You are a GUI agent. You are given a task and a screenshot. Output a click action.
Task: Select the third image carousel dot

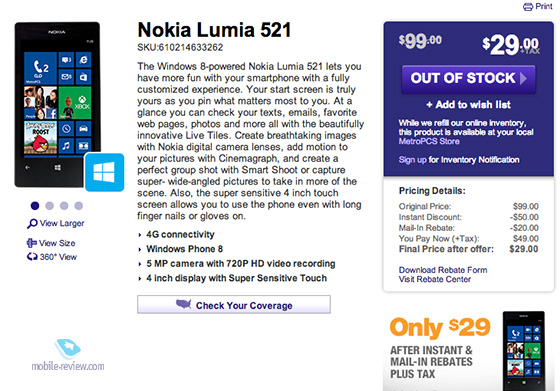coord(64,206)
